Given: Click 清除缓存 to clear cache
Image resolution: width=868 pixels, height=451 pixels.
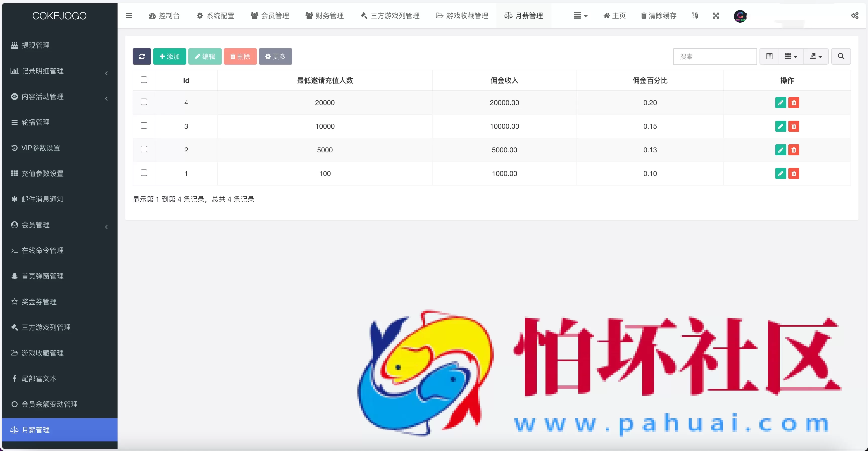Looking at the screenshot, I should coord(659,16).
